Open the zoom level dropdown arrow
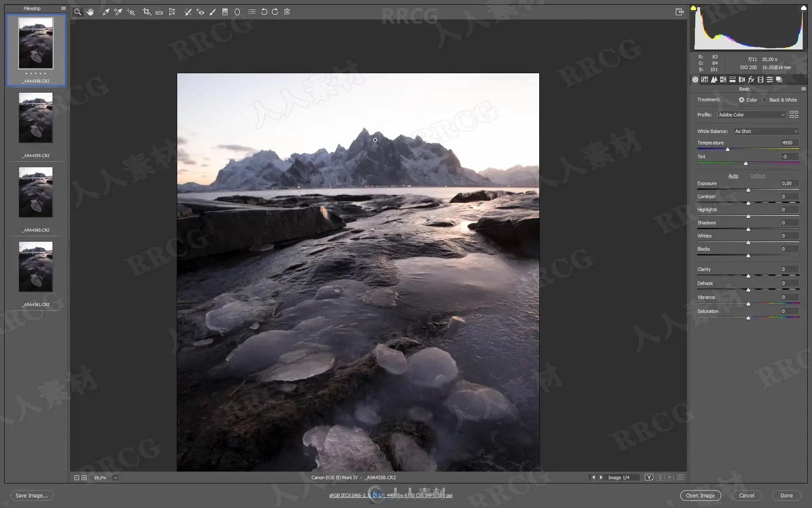 (x=115, y=478)
